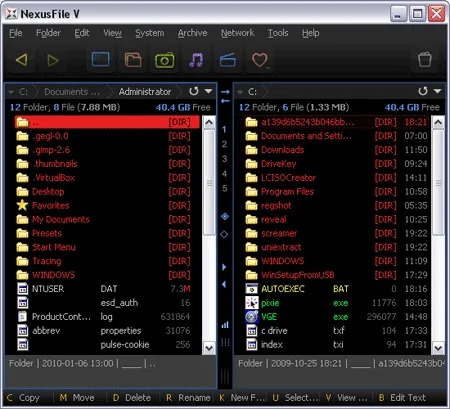Open the Edit menu
450x409 pixels.
82,33
